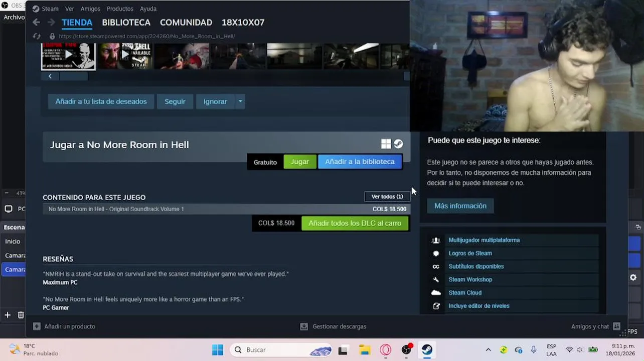Open the Ignorar dropdown arrow
Image resolution: width=644 pixels, height=361 pixels.
(240, 101)
